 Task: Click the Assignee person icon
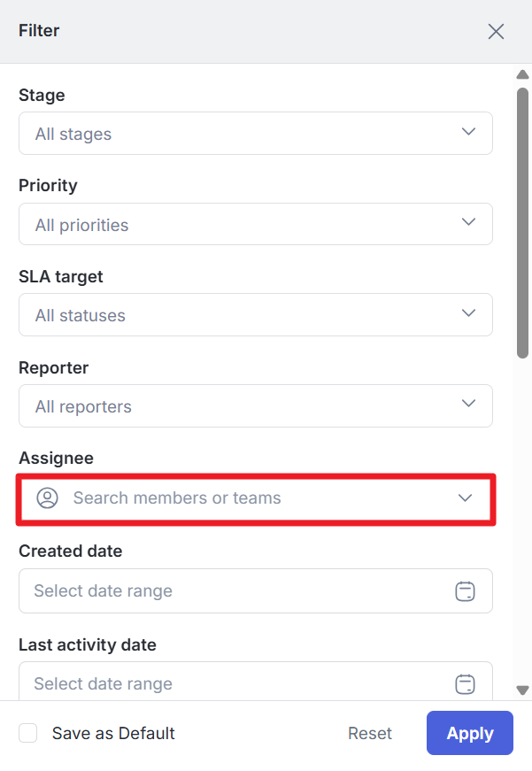(x=47, y=498)
